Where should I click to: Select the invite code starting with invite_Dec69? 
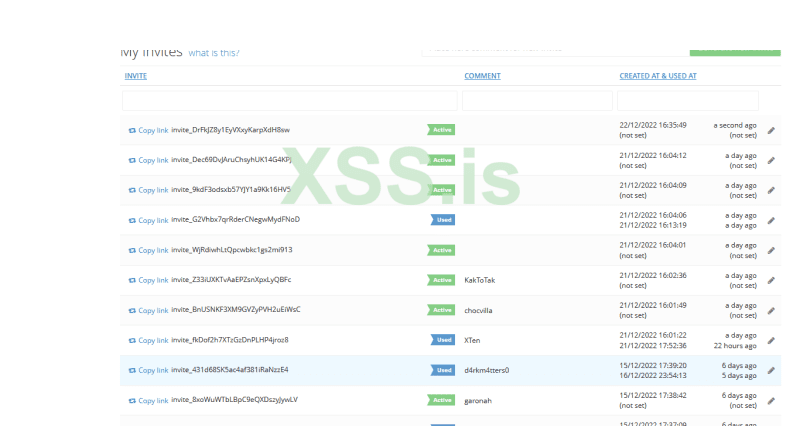[x=231, y=160]
